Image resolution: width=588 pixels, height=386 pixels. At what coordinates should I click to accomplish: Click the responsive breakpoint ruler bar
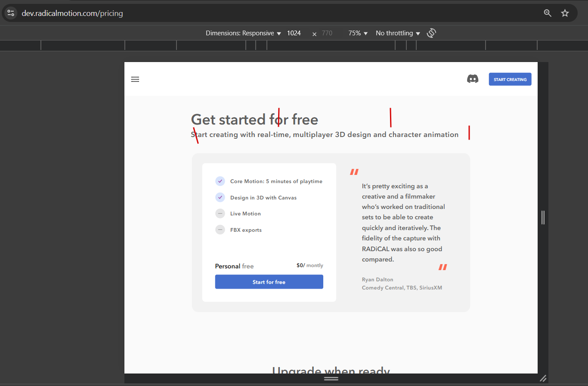(x=294, y=45)
